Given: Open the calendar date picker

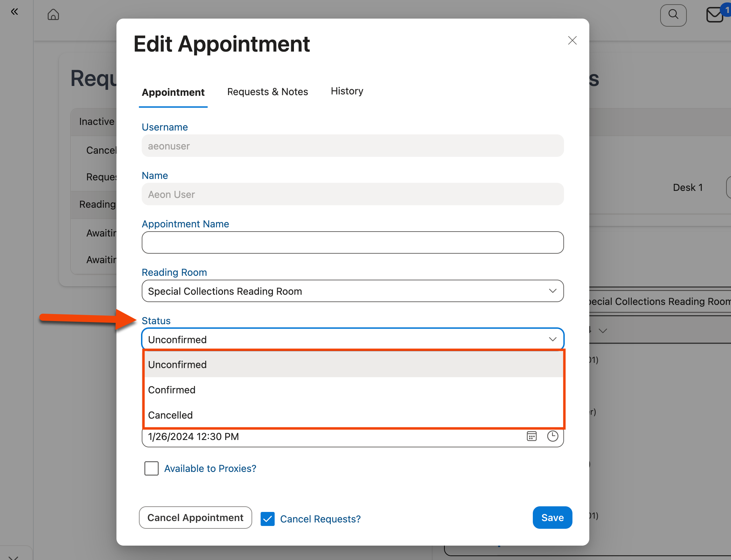Looking at the screenshot, I should (x=531, y=436).
